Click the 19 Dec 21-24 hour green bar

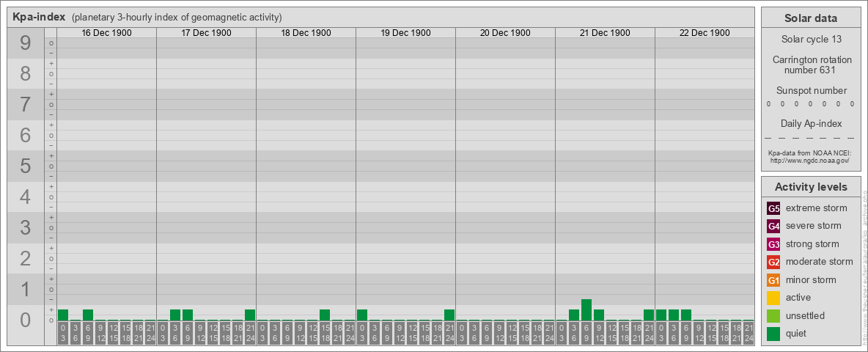click(449, 315)
